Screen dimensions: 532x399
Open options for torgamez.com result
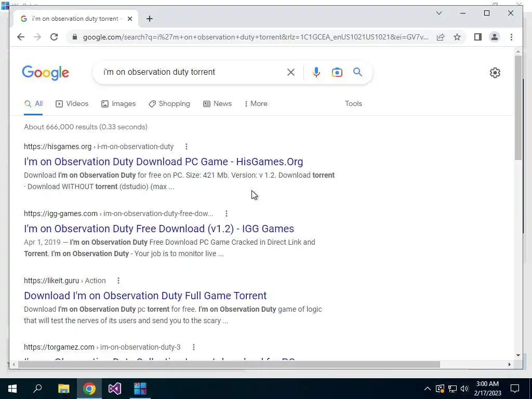[x=193, y=347]
